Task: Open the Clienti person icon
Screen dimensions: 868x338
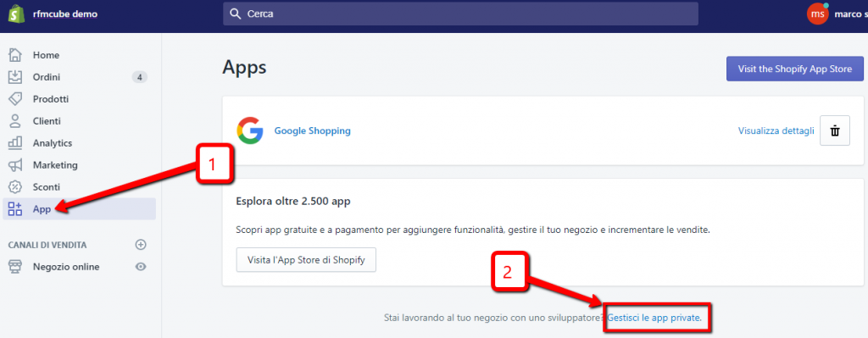Action: pos(15,121)
